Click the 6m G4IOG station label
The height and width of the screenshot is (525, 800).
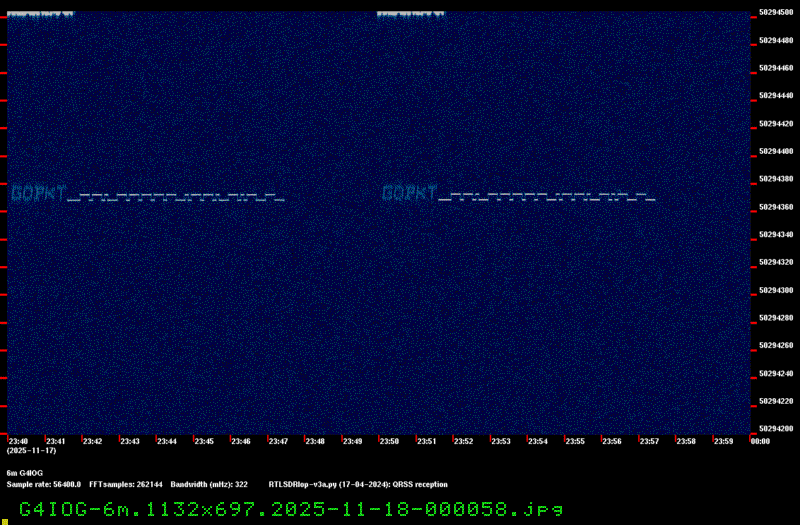point(25,472)
